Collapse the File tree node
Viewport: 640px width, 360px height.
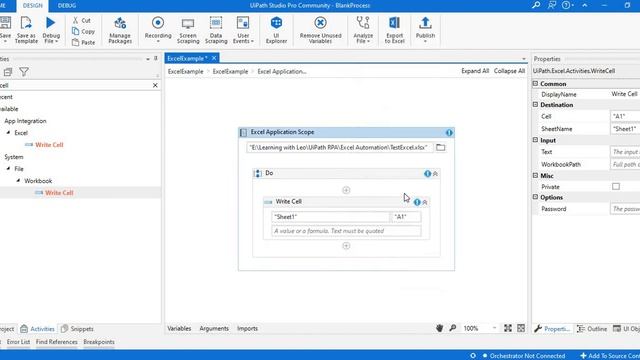[x=8, y=169]
